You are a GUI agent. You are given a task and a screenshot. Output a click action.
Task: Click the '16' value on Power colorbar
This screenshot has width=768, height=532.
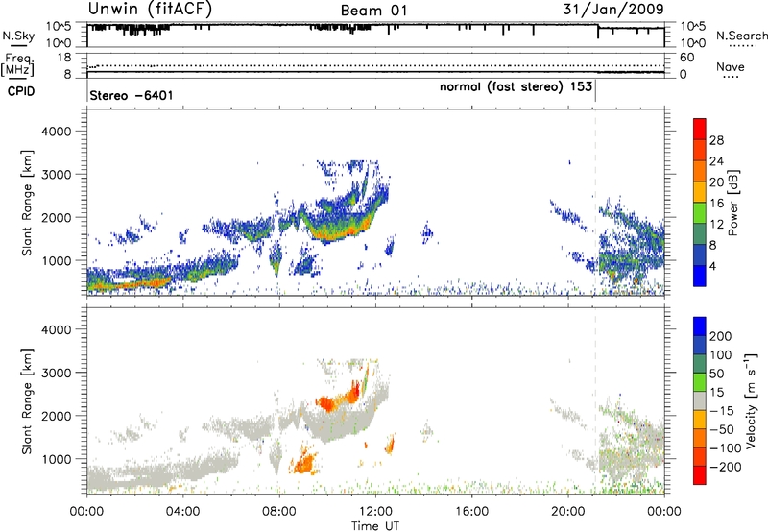(x=716, y=204)
